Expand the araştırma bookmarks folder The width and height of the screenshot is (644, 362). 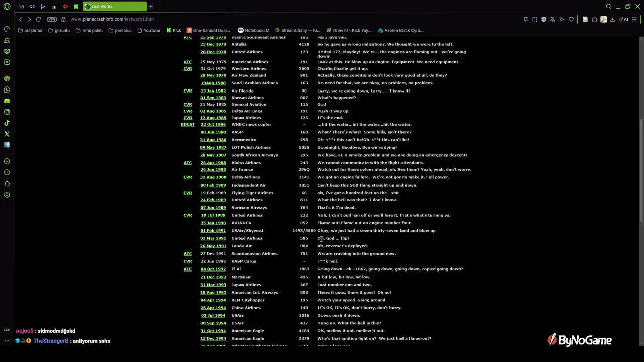pos(30,30)
